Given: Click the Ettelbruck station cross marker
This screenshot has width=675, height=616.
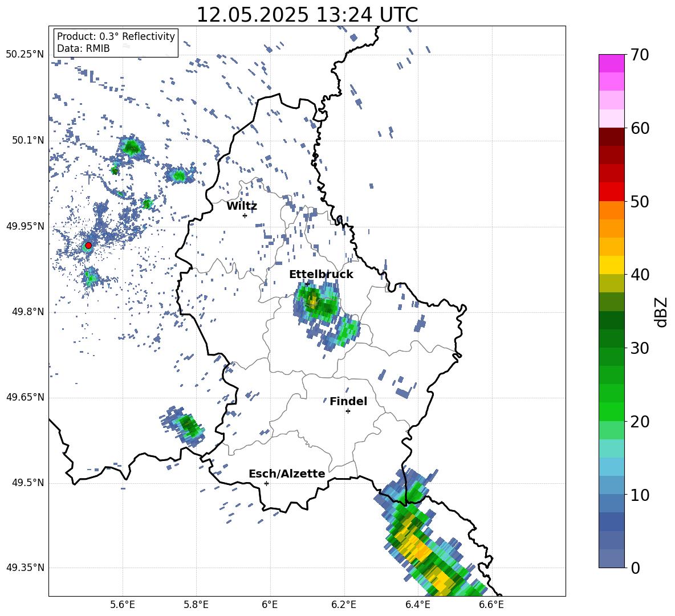Looking at the screenshot, I should point(307,284).
